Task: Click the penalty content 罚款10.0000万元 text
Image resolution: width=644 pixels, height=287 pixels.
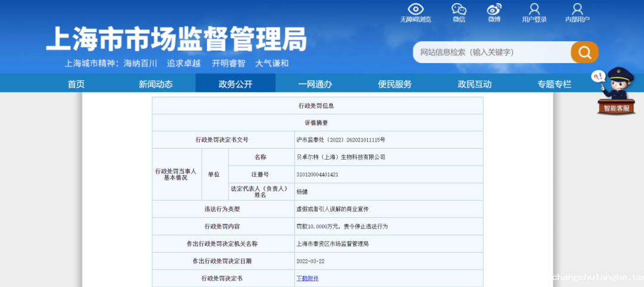Action: tap(342, 226)
